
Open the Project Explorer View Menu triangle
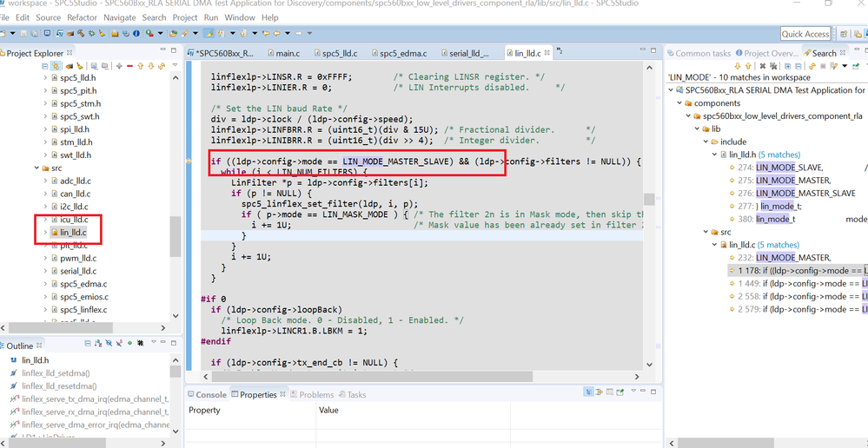(175, 65)
